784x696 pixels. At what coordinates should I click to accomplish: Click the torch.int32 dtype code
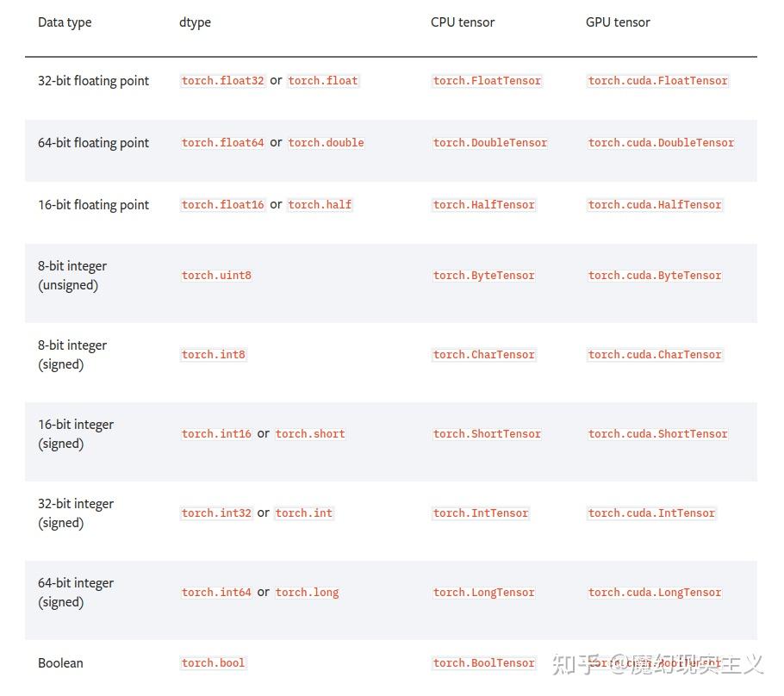click(x=216, y=513)
